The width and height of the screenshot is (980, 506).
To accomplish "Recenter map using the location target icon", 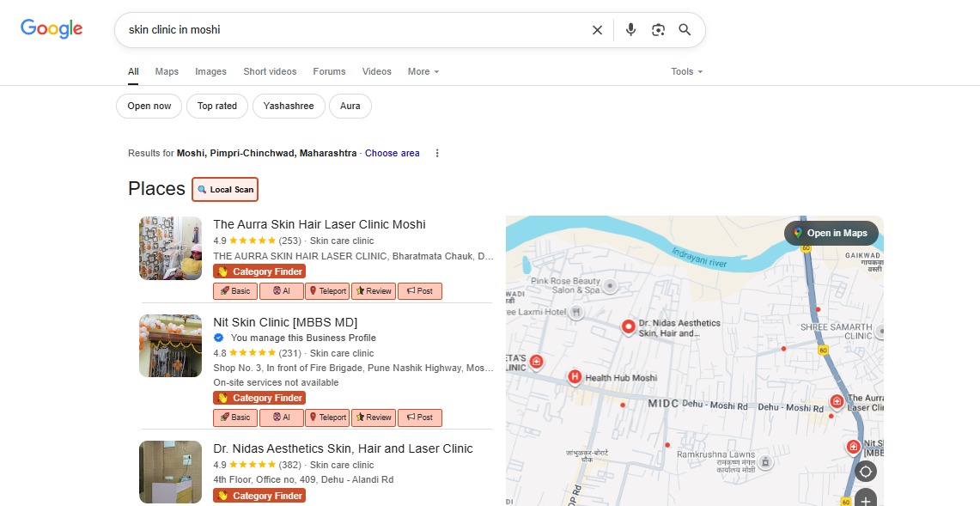I will (865, 472).
